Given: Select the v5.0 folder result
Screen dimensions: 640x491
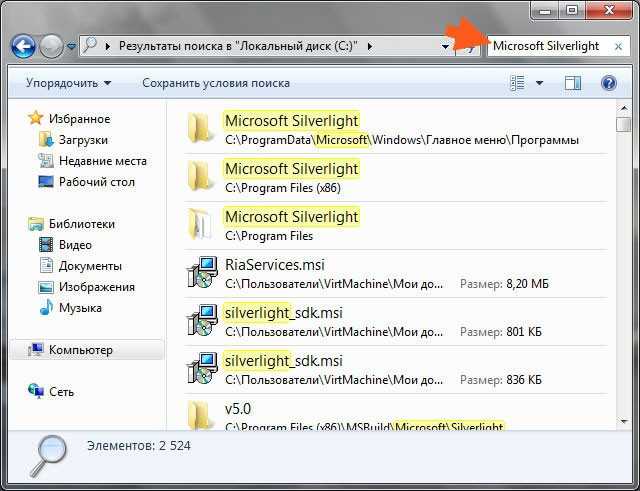Looking at the screenshot, I should click(x=396, y=413).
